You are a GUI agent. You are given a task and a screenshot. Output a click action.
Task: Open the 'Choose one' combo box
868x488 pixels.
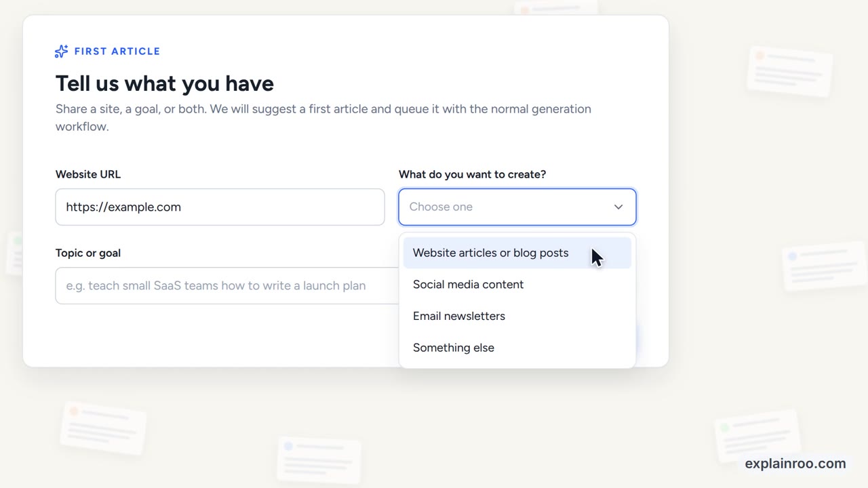point(517,207)
